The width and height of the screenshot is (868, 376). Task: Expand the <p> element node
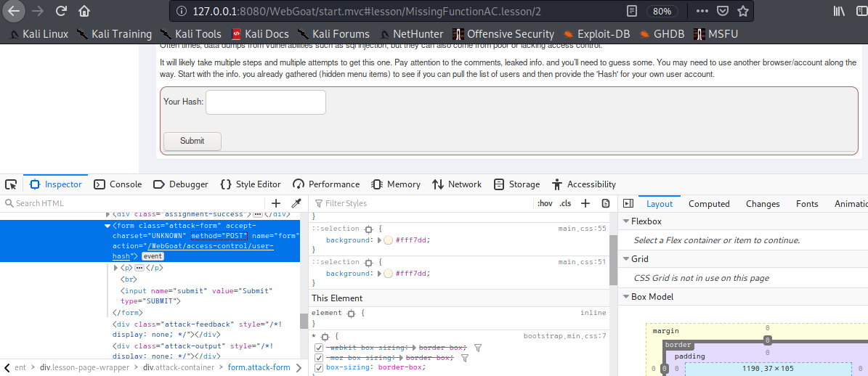click(117, 268)
